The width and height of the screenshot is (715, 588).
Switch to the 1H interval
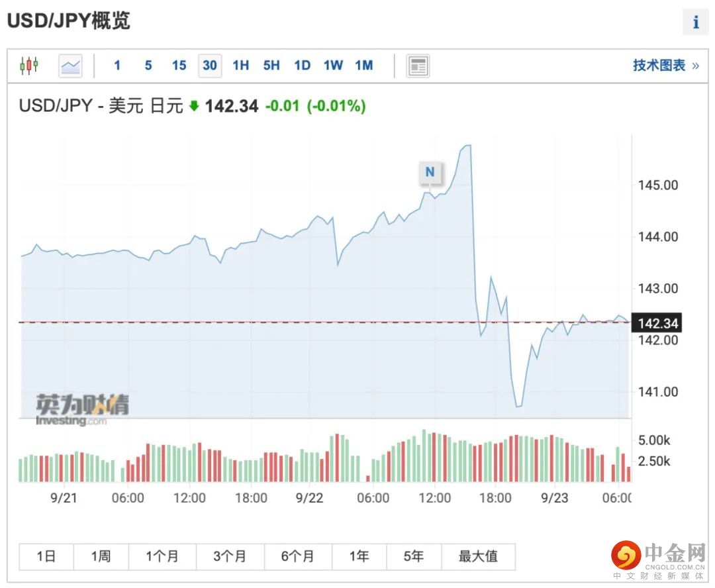(x=240, y=65)
